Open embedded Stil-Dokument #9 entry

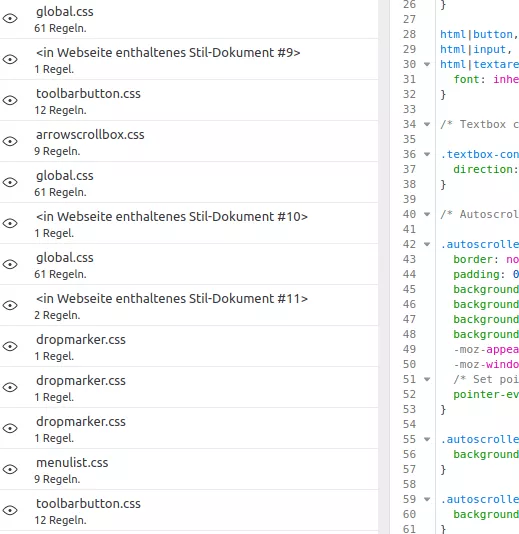pos(189,59)
